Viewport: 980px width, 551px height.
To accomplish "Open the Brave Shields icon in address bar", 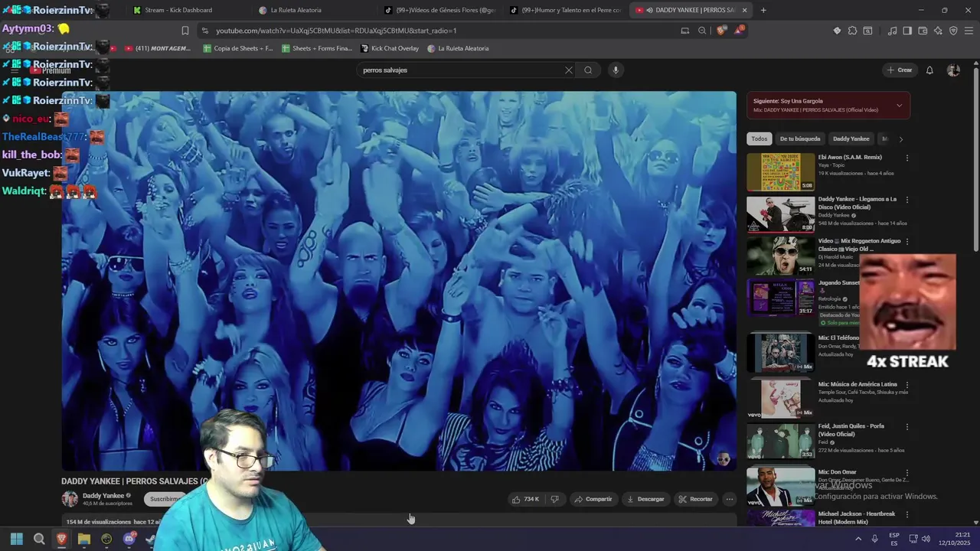I will pyautogui.click(x=721, y=31).
